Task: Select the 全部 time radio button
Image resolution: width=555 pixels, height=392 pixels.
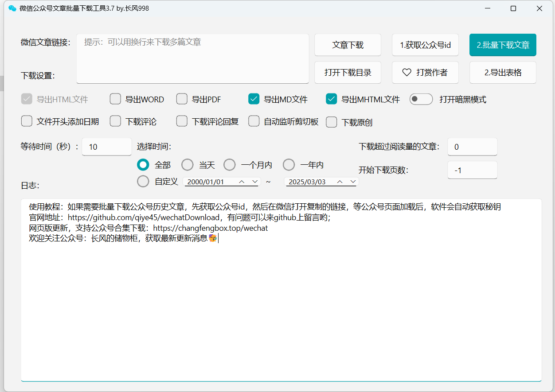Action: [x=143, y=165]
